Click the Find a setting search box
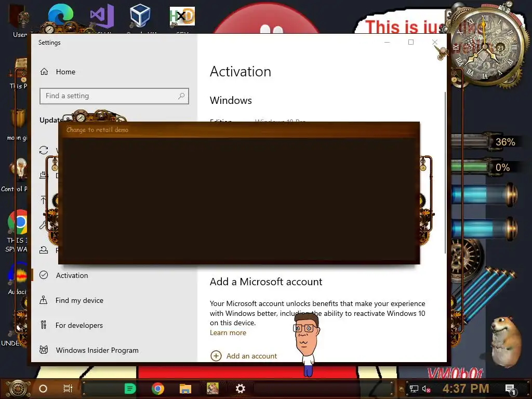The width and height of the screenshot is (532, 399). point(114,96)
